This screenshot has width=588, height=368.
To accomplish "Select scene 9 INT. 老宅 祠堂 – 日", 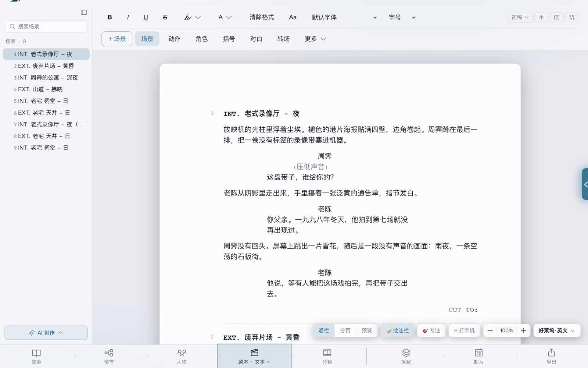I will click(x=46, y=148).
